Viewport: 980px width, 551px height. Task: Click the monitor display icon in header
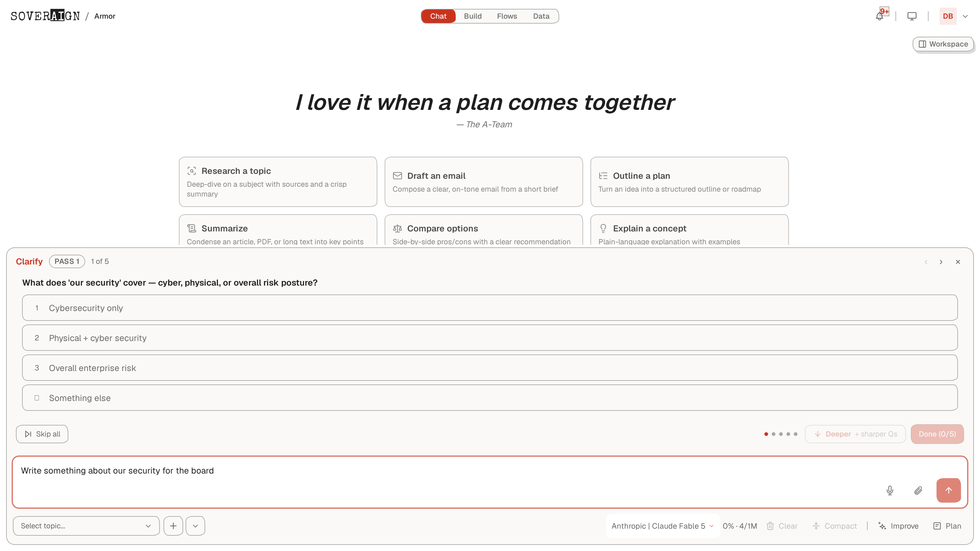pos(911,16)
